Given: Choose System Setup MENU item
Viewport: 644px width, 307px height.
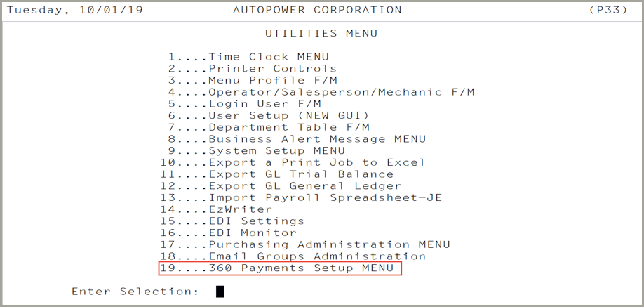Looking at the screenshot, I should pyautogui.click(x=257, y=150).
